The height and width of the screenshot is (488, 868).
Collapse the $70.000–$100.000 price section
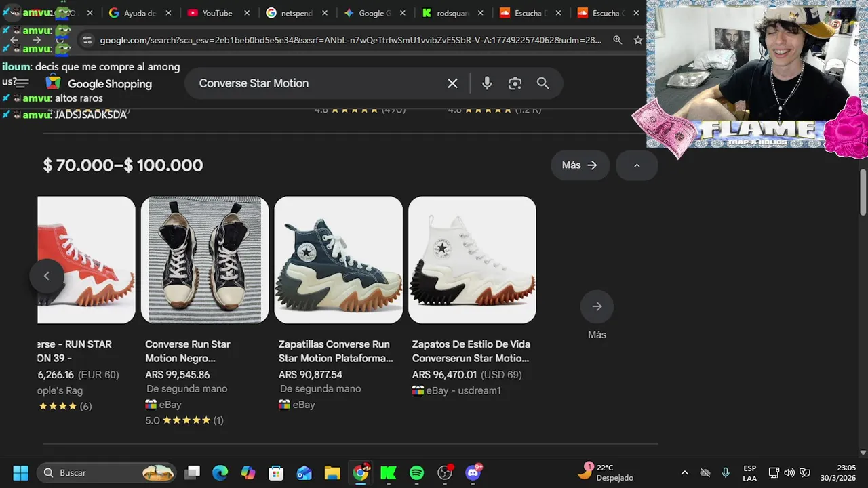(637, 165)
